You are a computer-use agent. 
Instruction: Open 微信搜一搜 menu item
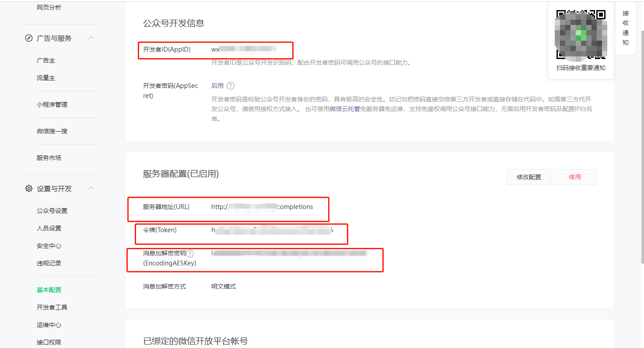(x=52, y=131)
